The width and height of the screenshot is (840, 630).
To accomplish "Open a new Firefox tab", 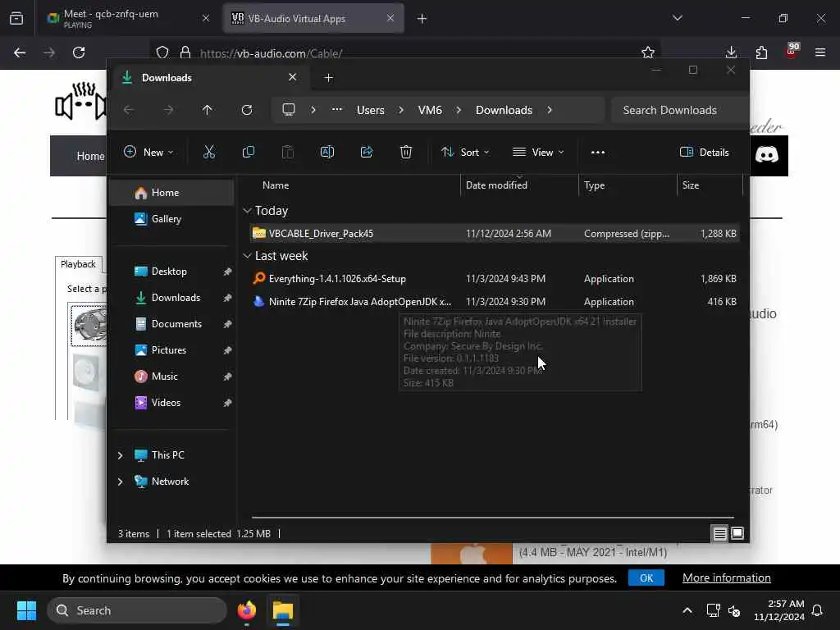I will tap(422, 19).
